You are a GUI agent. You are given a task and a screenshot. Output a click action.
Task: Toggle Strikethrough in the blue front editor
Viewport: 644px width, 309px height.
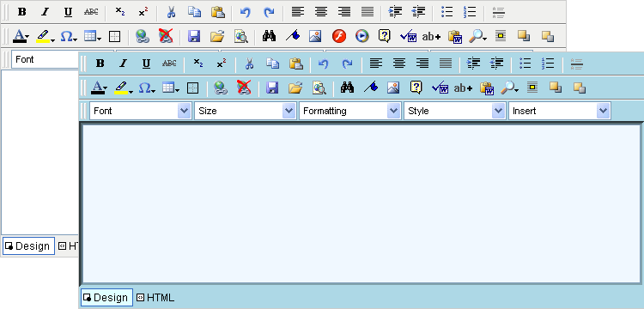click(169, 64)
